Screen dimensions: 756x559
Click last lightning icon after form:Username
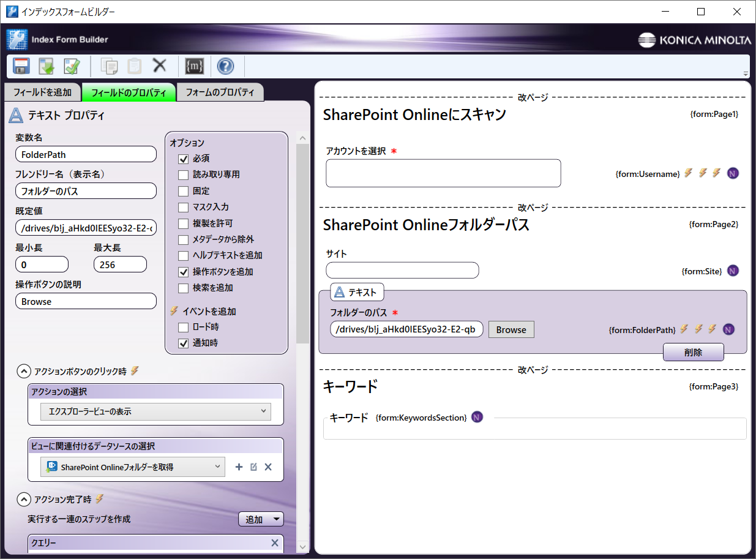(x=716, y=173)
